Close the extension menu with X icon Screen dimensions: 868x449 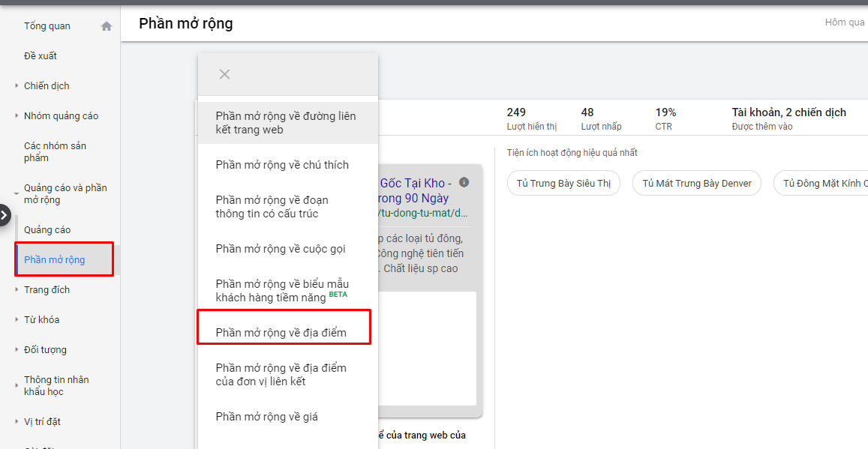(224, 74)
